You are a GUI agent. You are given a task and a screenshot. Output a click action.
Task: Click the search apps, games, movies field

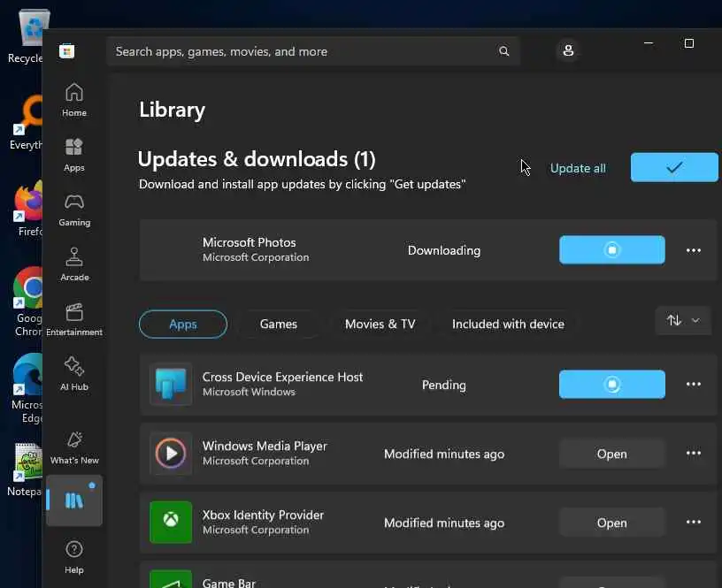coord(313,51)
